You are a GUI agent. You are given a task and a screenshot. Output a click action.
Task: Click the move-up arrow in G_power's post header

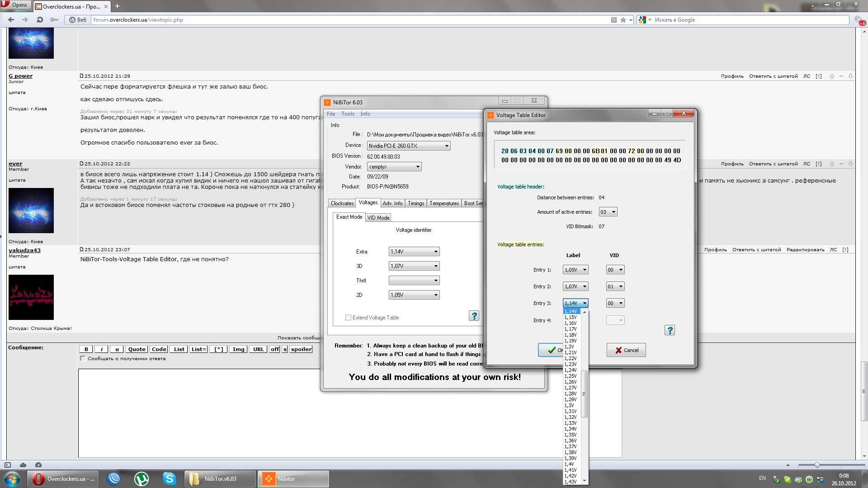click(832, 76)
